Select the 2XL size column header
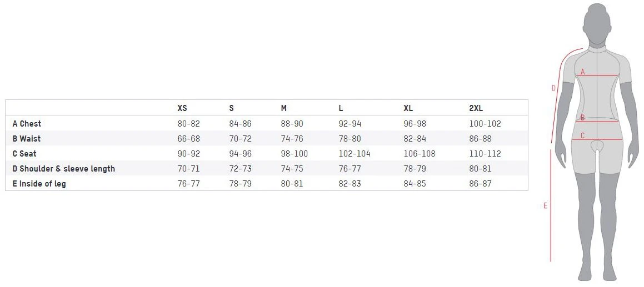Screen dimensions: 644x287 pyautogui.click(x=476, y=108)
